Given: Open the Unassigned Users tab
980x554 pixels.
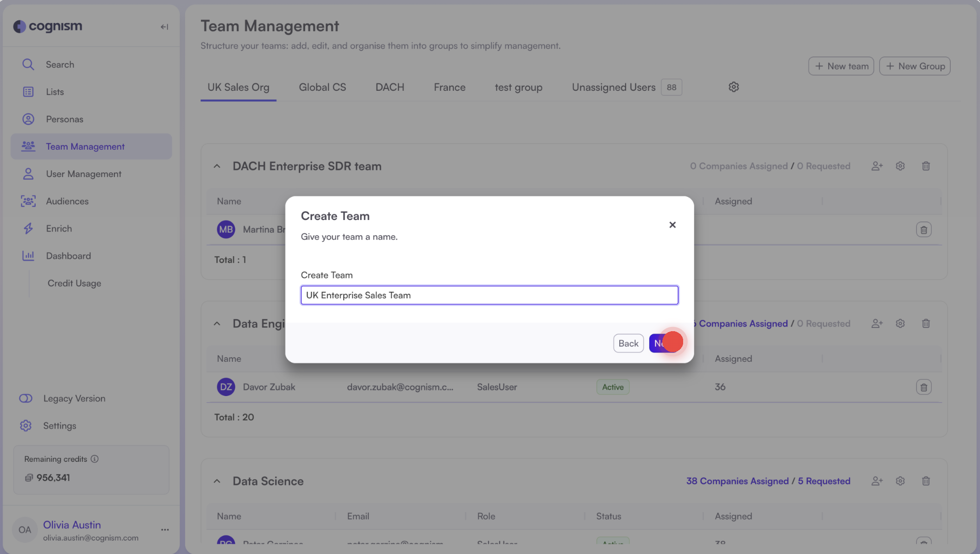Looking at the screenshot, I should [x=613, y=87].
